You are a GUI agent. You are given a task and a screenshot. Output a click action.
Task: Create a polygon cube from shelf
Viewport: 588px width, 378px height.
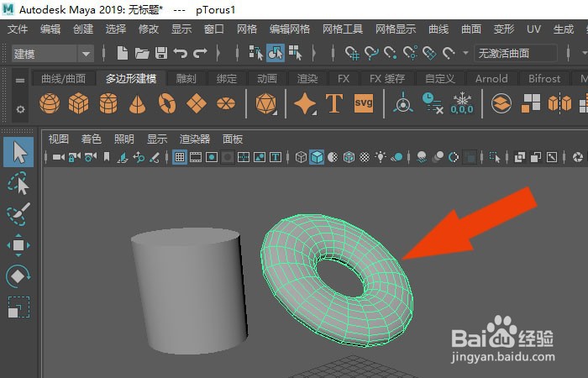pos(79,103)
